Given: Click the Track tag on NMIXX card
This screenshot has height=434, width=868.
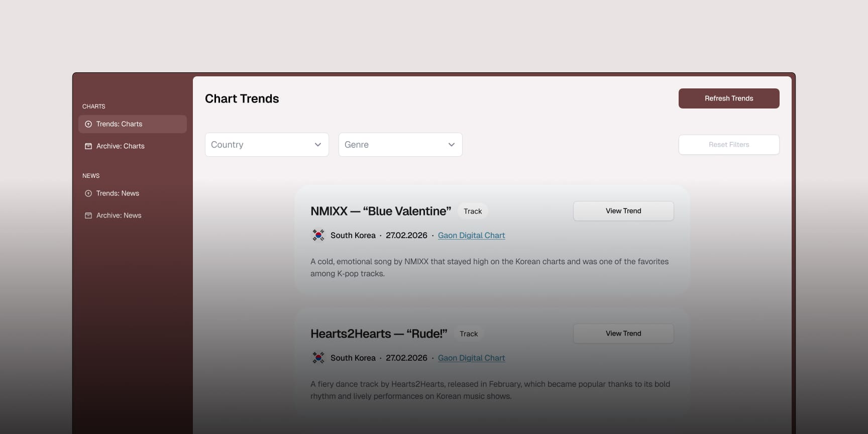Looking at the screenshot, I should pyautogui.click(x=473, y=211).
